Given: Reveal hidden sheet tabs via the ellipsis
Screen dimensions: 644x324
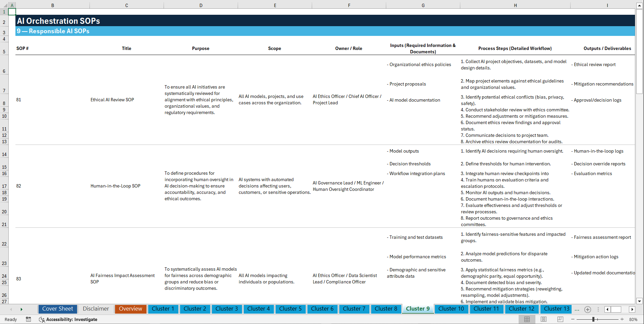Looking at the screenshot, I should (577, 309).
